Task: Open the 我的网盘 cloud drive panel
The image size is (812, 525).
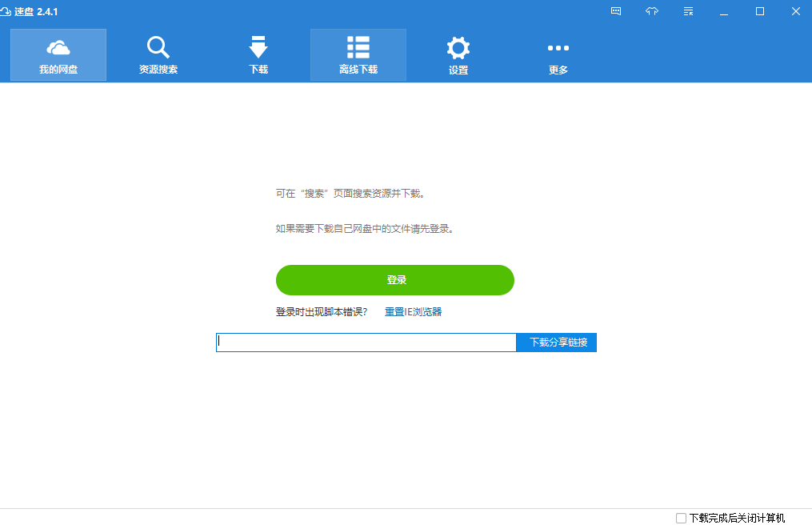Action: coord(58,54)
